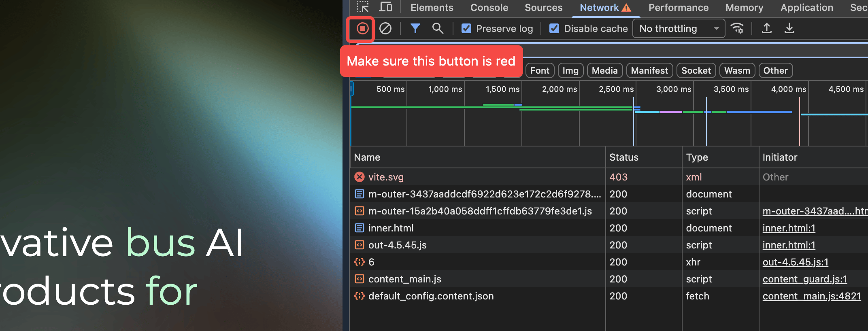Filter requests by Font
This screenshot has height=331, width=868.
click(540, 70)
